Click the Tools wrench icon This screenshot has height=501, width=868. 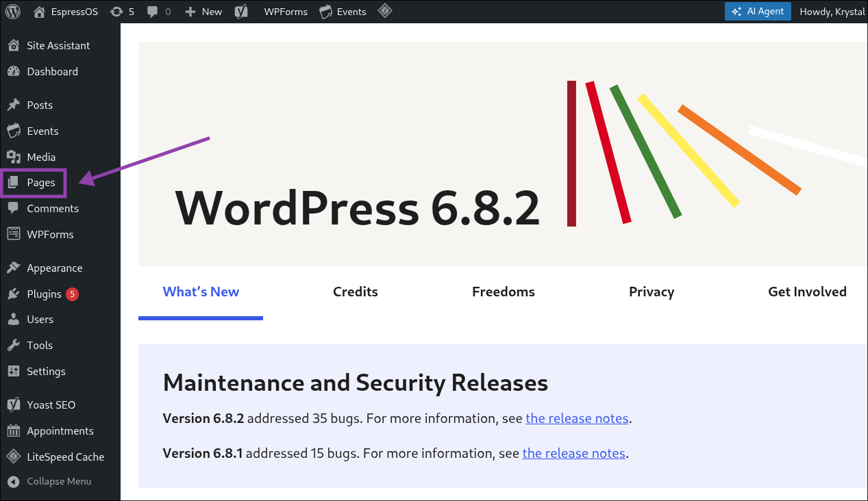[13, 346]
